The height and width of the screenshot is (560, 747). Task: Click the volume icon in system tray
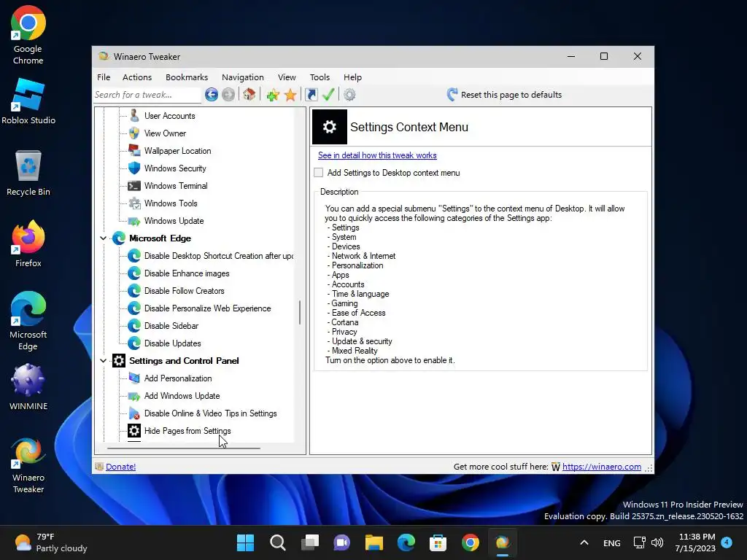pos(657,542)
